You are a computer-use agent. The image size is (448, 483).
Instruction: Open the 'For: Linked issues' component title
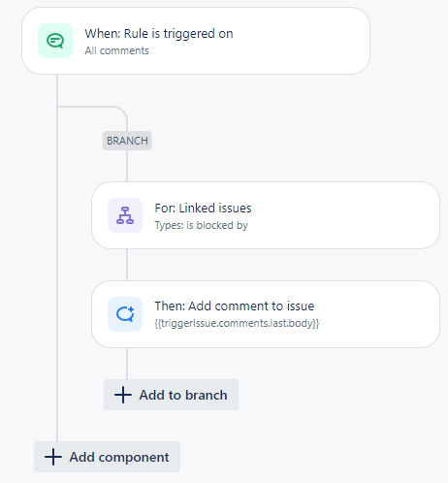[x=203, y=209]
